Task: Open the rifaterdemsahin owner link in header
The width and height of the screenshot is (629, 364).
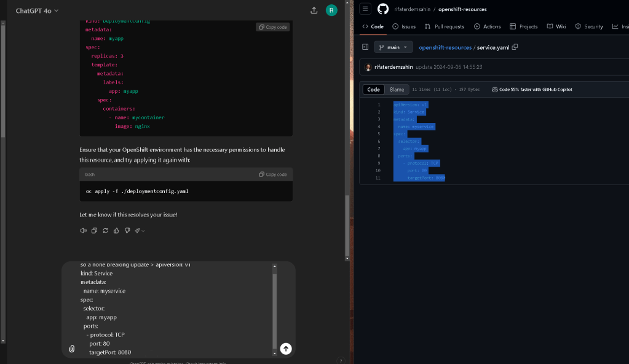Action: tap(412, 9)
